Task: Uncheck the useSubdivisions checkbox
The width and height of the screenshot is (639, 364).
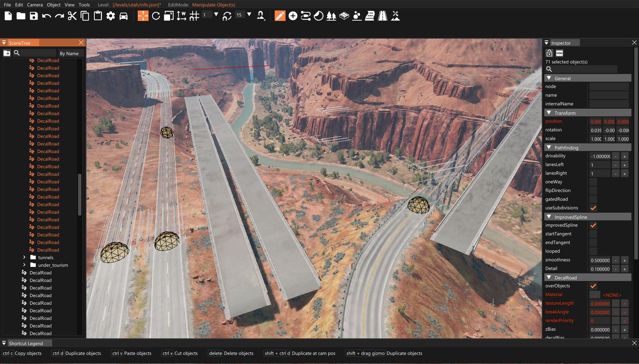Action: coord(593,208)
